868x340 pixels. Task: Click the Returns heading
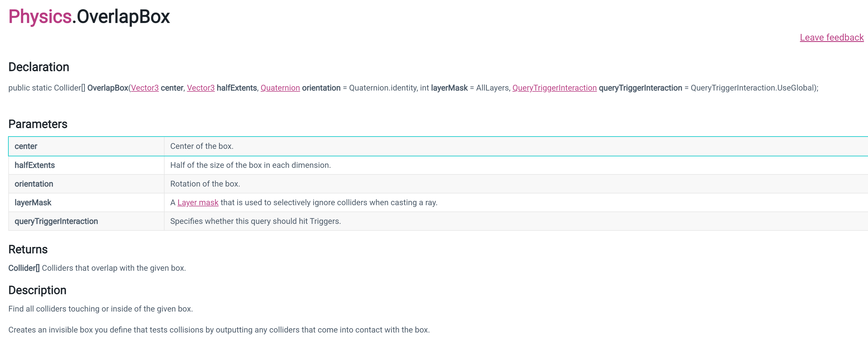[x=28, y=249]
